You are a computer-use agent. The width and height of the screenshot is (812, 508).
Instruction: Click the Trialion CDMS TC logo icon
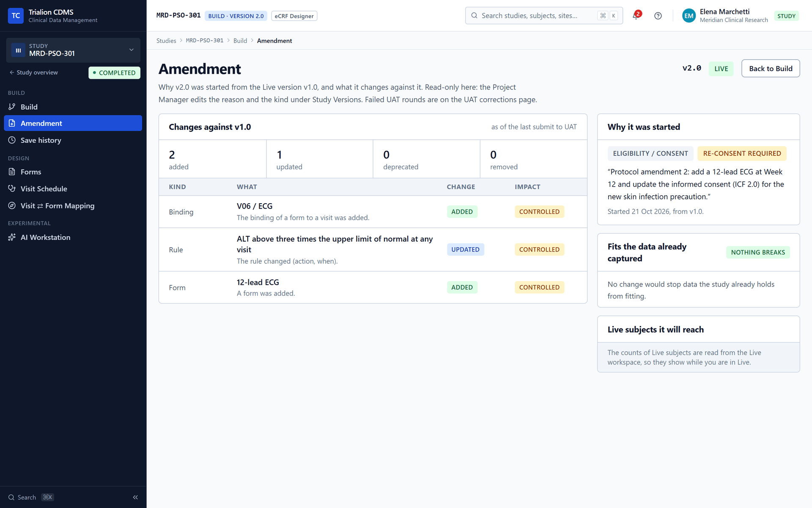pyautogui.click(x=16, y=16)
